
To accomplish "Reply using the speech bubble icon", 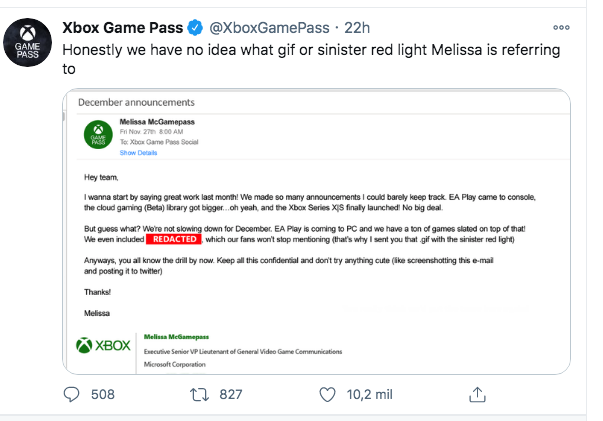I will 72,394.
